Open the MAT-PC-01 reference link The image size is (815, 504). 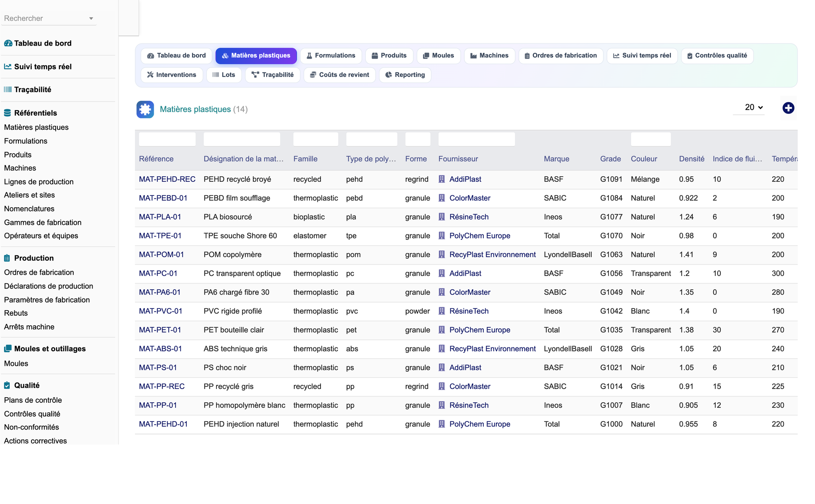158,273
